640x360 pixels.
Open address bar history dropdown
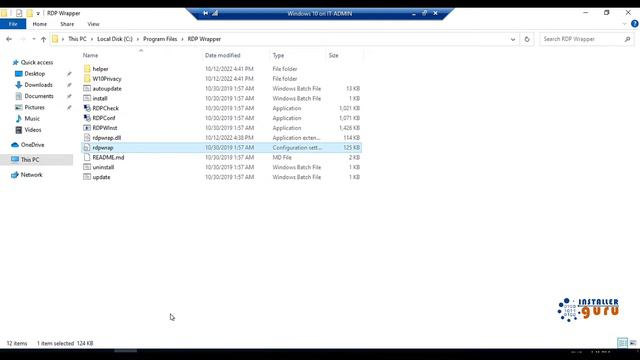[513, 39]
